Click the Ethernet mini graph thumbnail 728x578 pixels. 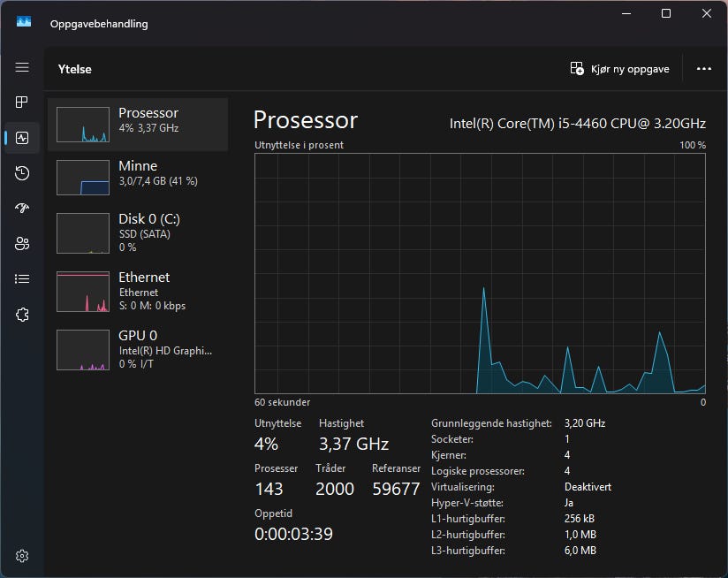83,291
